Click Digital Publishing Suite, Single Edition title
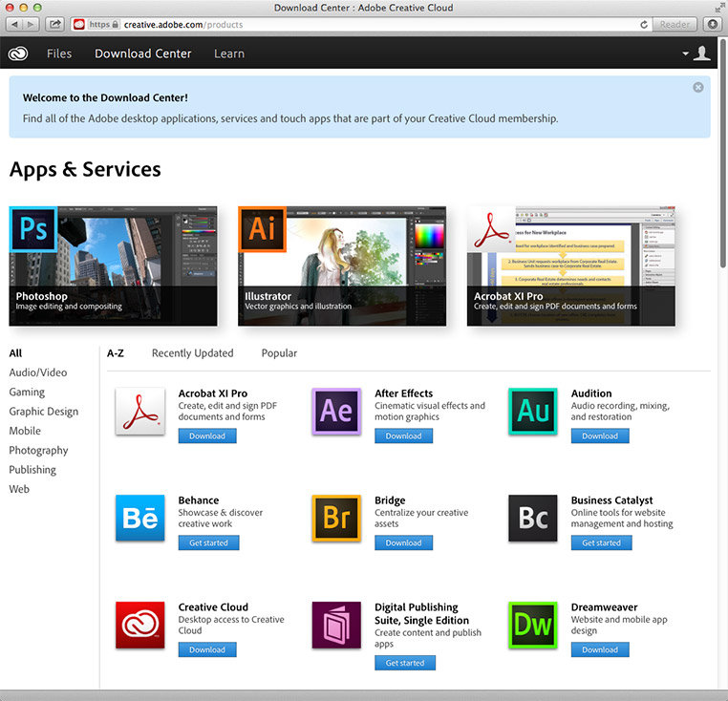The height and width of the screenshot is (701, 728). coord(421,614)
